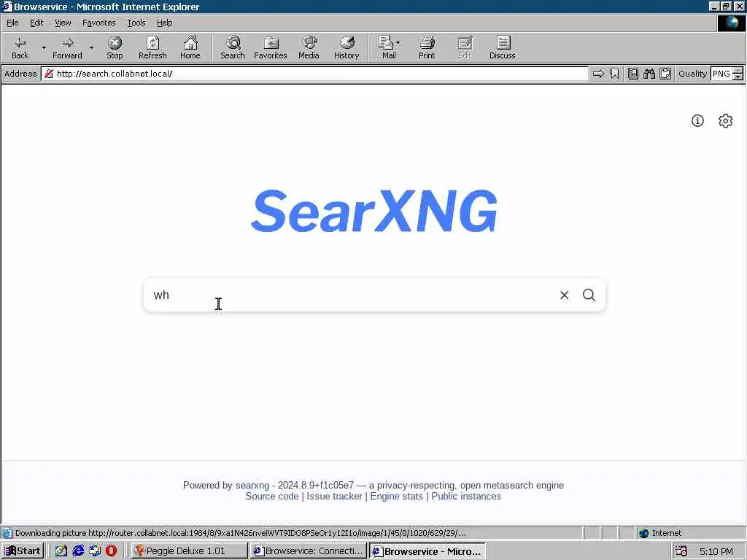The width and height of the screenshot is (747, 560).
Task: Click inside the SearXNG search box
Action: (350, 295)
